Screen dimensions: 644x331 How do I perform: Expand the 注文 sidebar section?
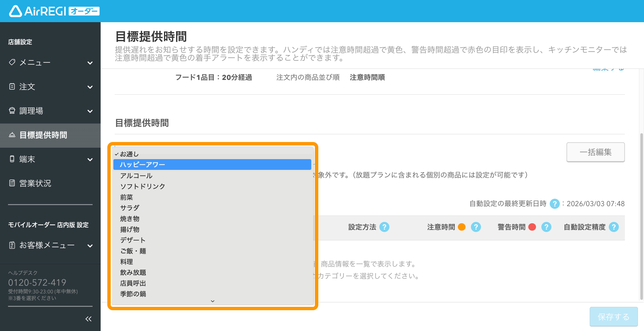[x=90, y=87]
